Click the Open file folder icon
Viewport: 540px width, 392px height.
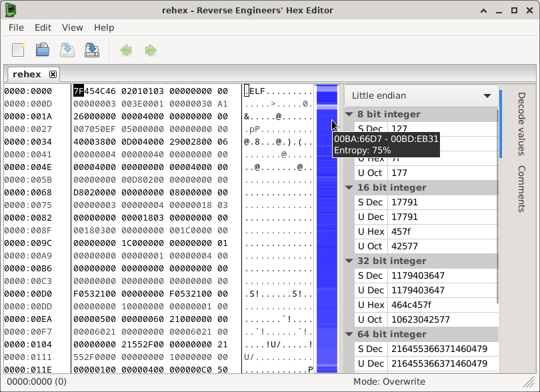(x=43, y=50)
